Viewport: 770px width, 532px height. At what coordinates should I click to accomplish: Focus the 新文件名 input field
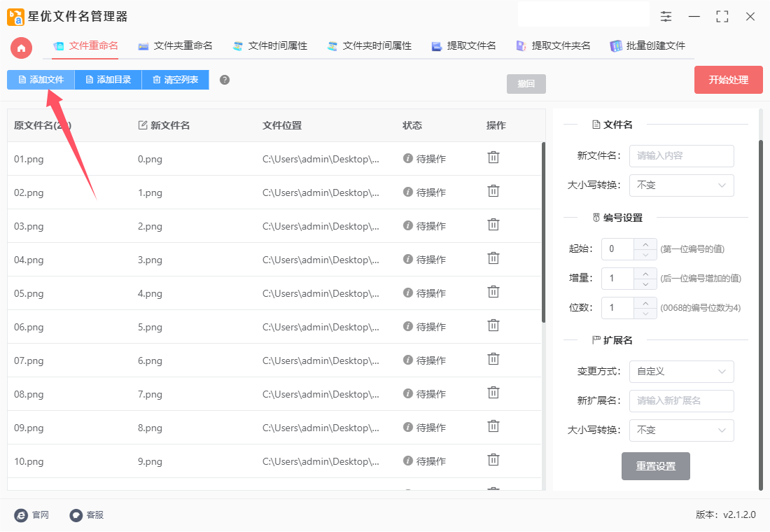pyautogui.click(x=682, y=155)
